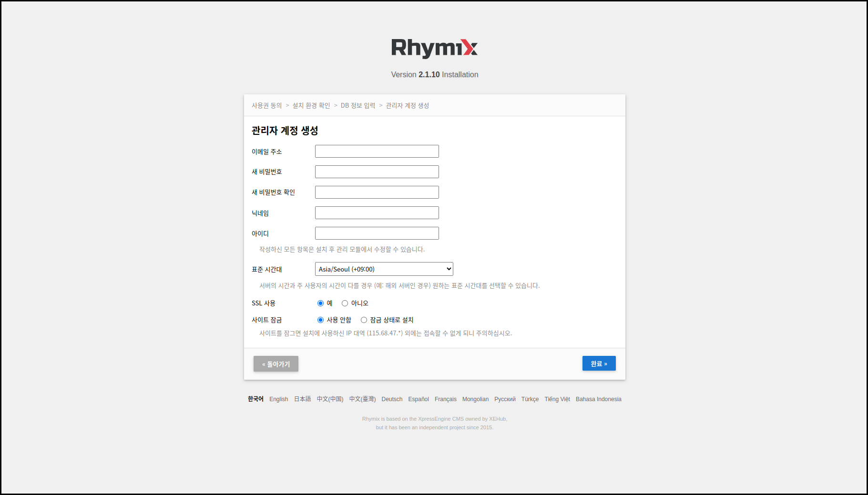Viewport: 868px width, 495px height.
Task: Focus the 새 비밀번호 input field
Action: (x=377, y=172)
